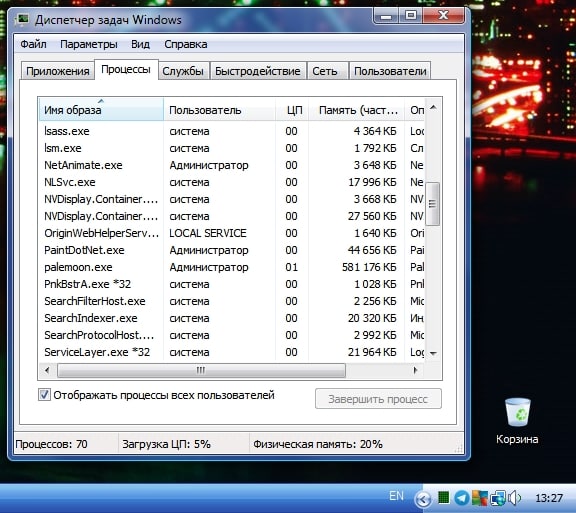Open the Recycle Bin (Корзина) desktop icon

(x=517, y=421)
